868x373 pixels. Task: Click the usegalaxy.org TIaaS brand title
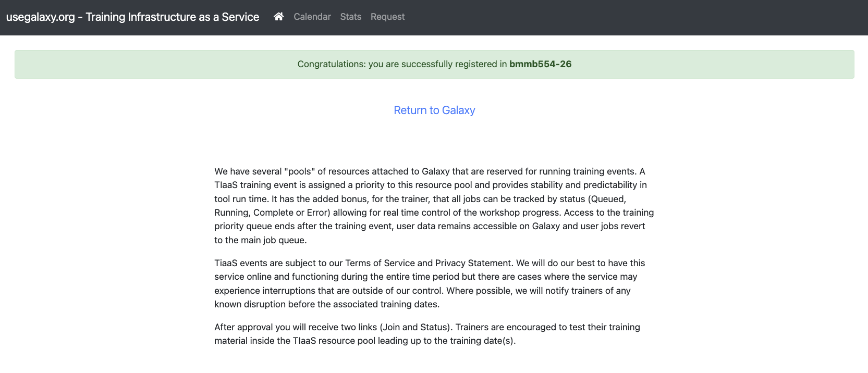[x=132, y=17]
